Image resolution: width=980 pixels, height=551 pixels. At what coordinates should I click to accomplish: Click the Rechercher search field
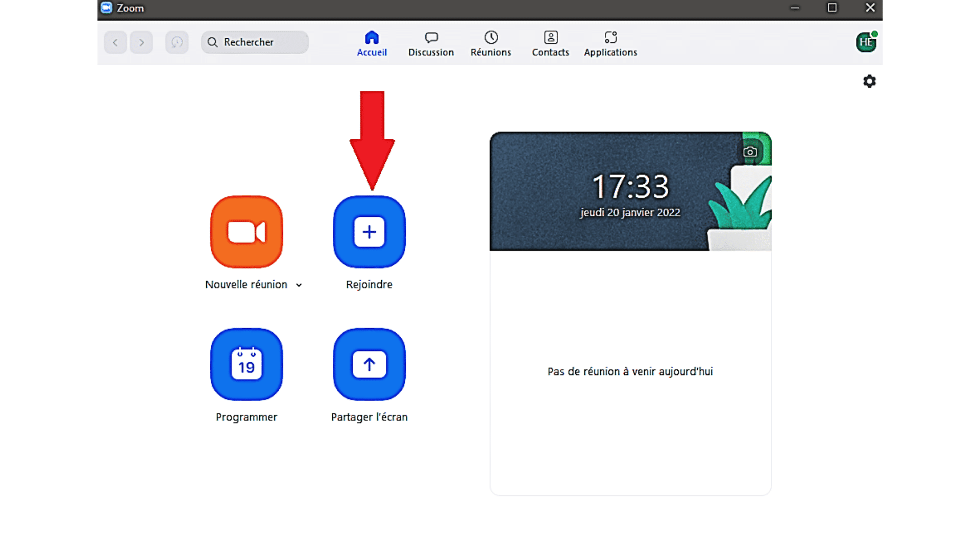[x=255, y=42]
